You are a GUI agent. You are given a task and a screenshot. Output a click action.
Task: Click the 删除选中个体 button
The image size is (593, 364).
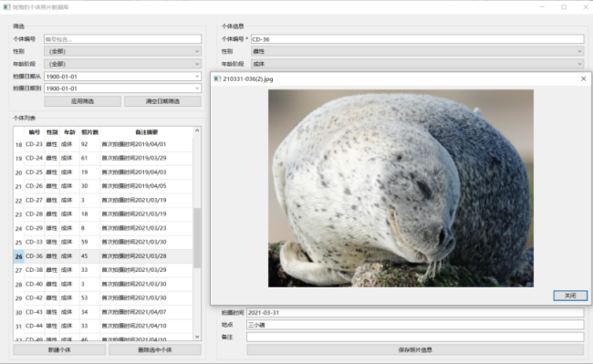tap(155, 349)
